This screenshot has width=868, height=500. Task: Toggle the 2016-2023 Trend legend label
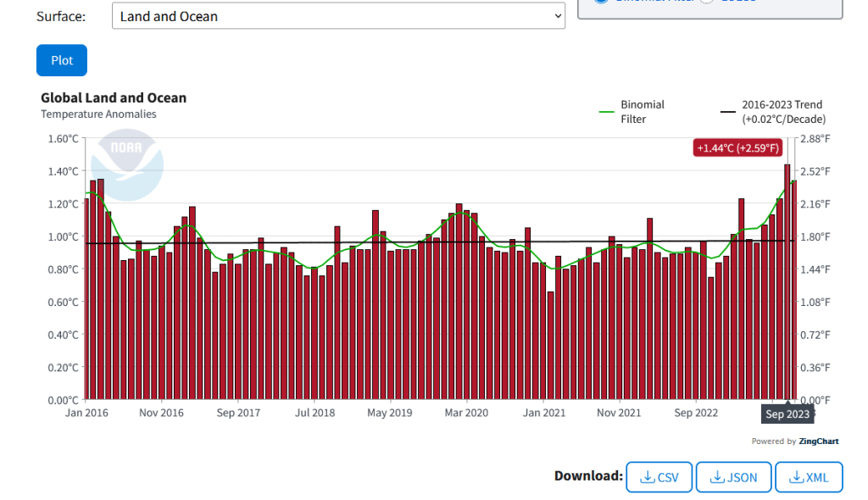tap(782, 112)
